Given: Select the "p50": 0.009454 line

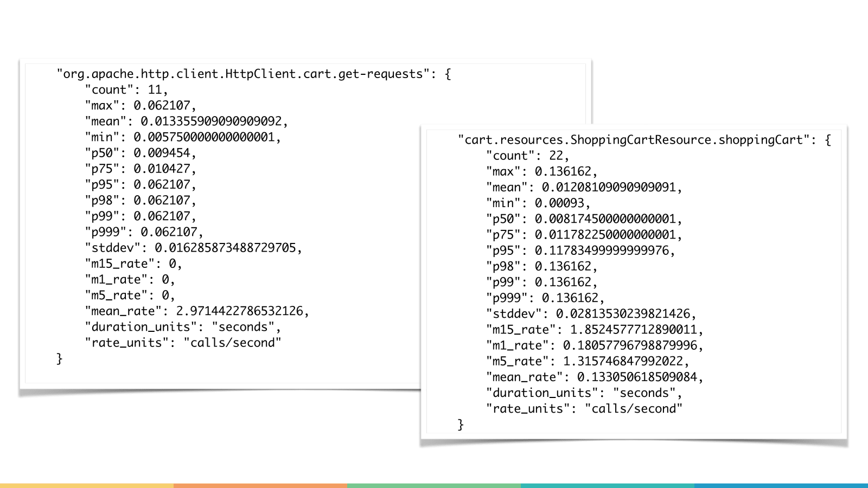Looking at the screenshot, I should pos(141,152).
